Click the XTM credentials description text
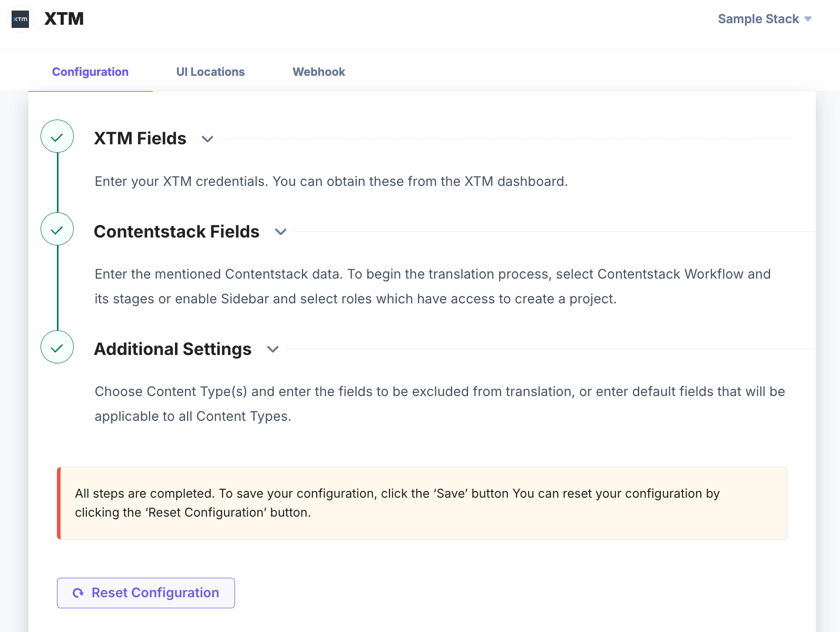This screenshot has height=632, width=840. click(x=331, y=181)
